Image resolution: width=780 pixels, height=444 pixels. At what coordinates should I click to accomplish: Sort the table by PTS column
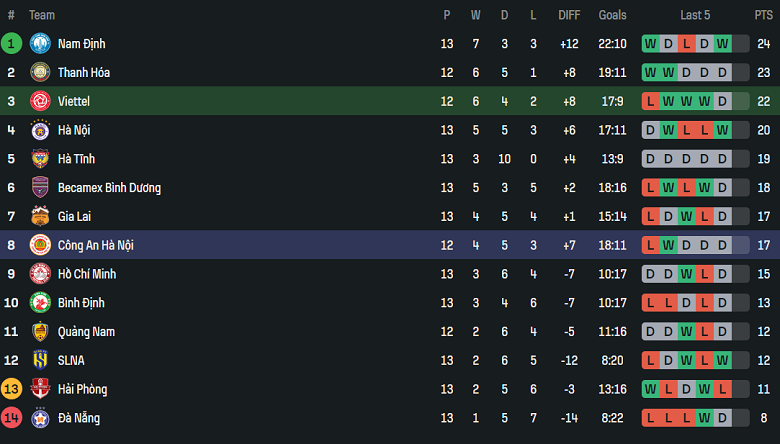pyautogui.click(x=763, y=15)
